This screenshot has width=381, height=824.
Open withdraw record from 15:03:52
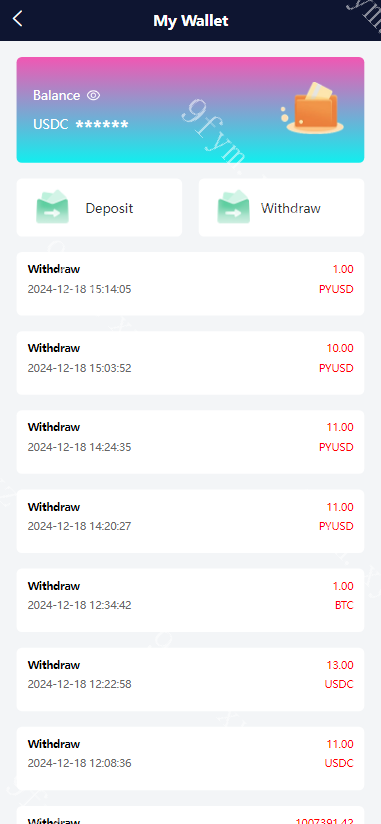click(x=190, y=363)
